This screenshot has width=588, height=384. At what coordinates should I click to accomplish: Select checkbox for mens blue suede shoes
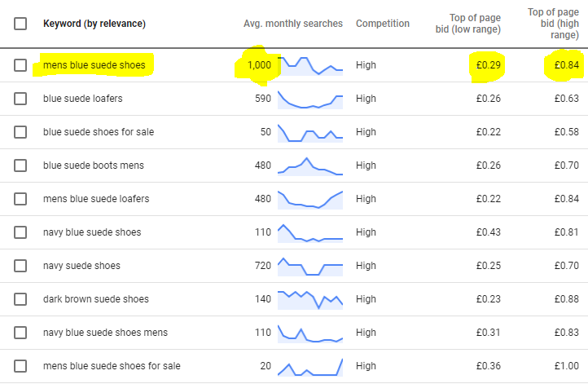pos(20,65)
